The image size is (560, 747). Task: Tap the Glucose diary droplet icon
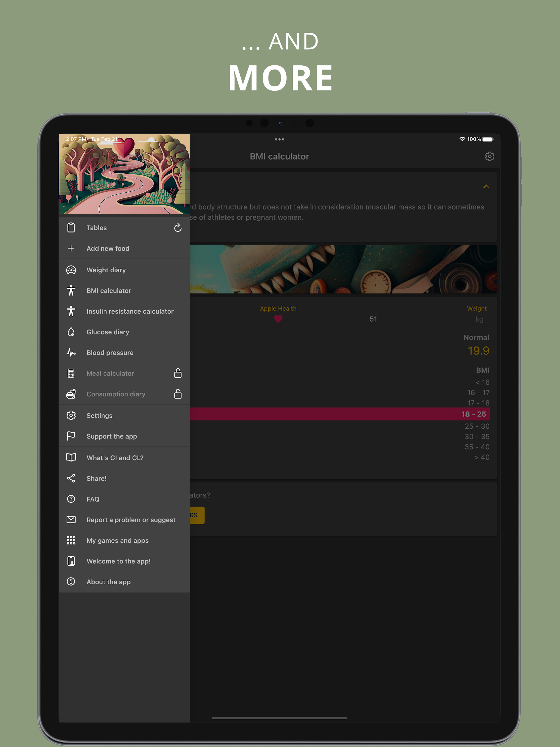click(x=71, y=332)
